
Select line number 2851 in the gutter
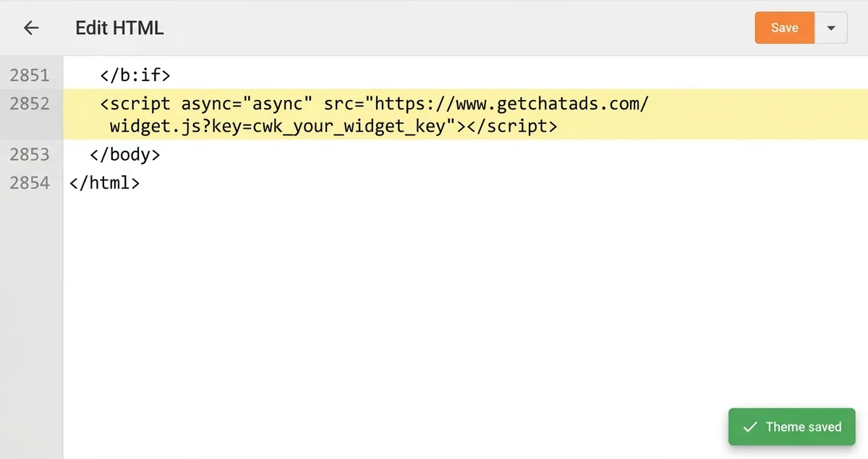30,75
